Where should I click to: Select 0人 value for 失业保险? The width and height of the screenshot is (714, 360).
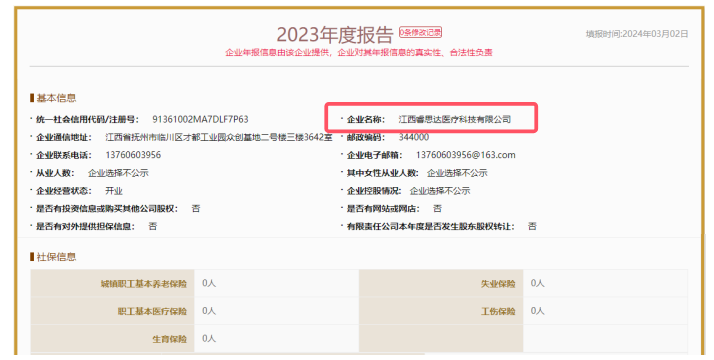tap(538, 283)
